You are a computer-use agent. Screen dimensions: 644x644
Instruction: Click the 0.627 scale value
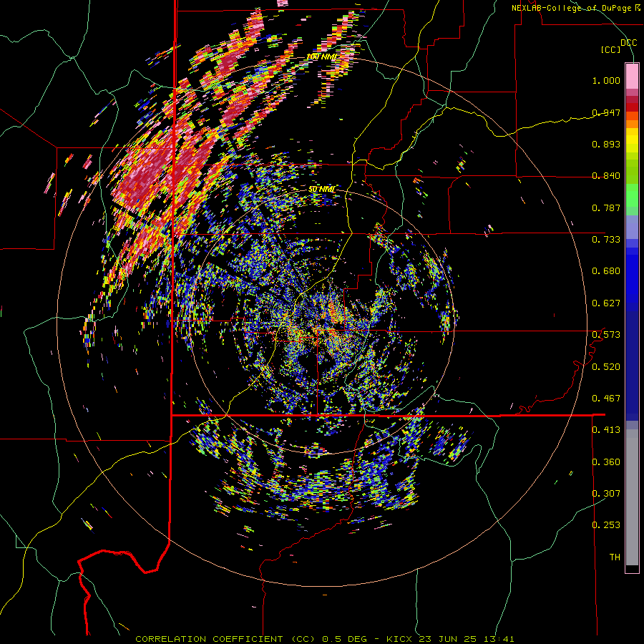point(606,303)
